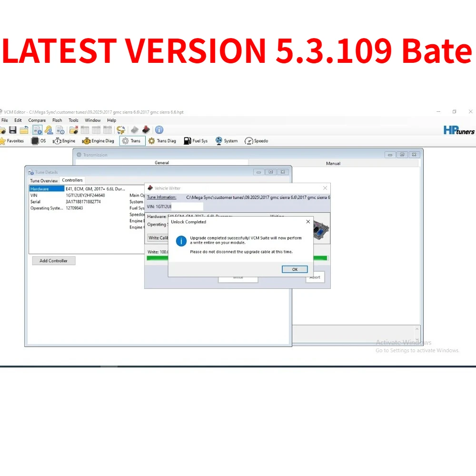Click the folder with chip icon
Screen dimensions: 476x476
(x=73, y=130)
